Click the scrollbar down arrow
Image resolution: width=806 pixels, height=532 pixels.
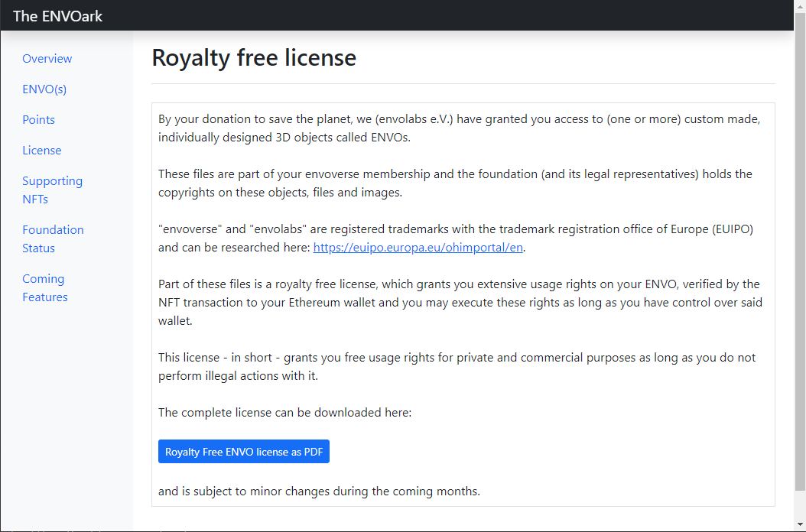(800, 524)
